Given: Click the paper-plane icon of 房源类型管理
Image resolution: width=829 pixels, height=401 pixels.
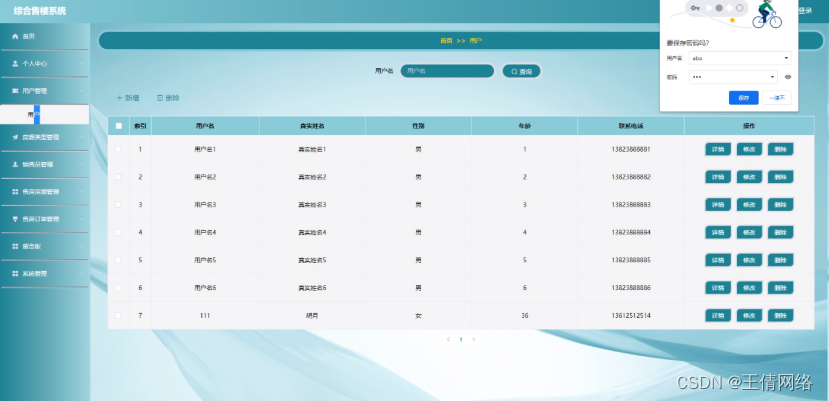Looking at the screenshot, I should (x=15, y=137).
